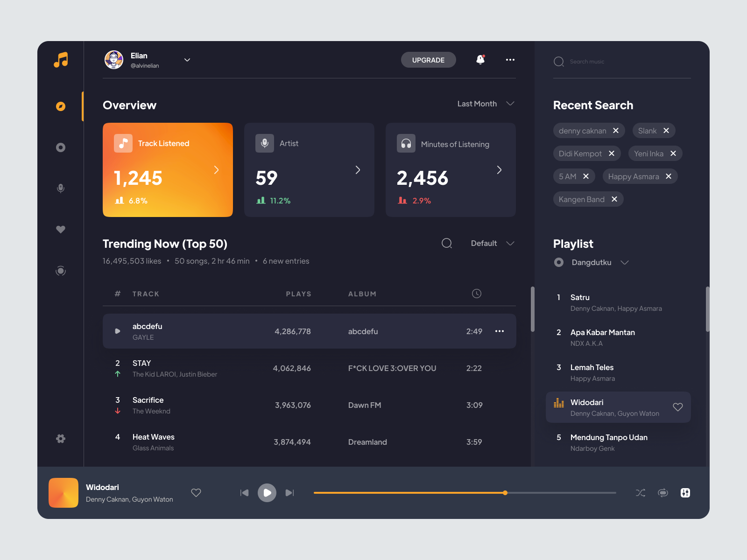Expand the Dangdutku playlist selector
The image size is (747, 560).
click(625, 262)
